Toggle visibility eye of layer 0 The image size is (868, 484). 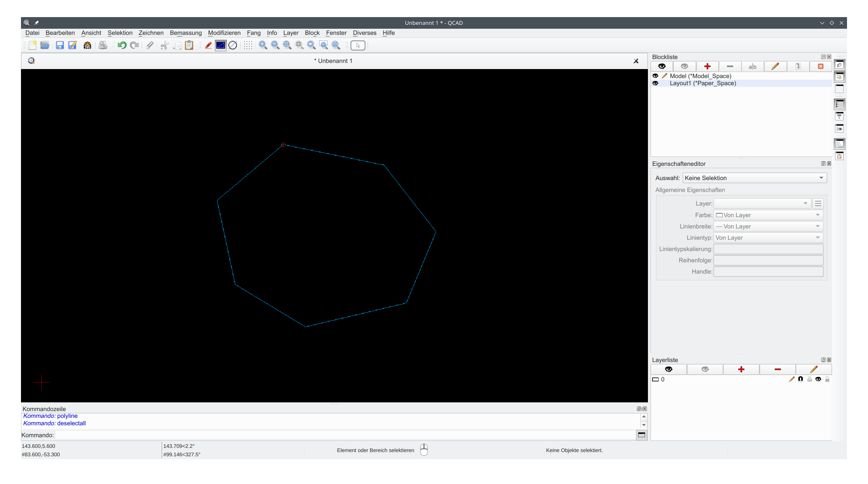click(818, 379)
